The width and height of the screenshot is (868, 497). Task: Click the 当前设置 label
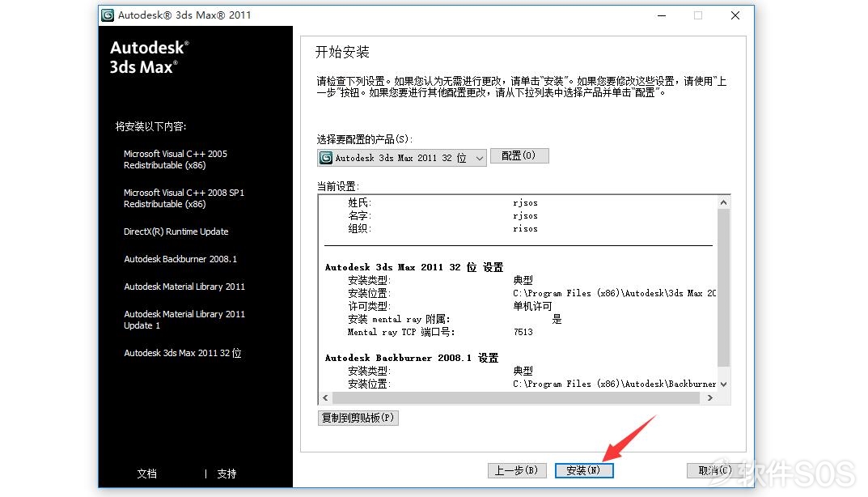(x=338, y=186)
